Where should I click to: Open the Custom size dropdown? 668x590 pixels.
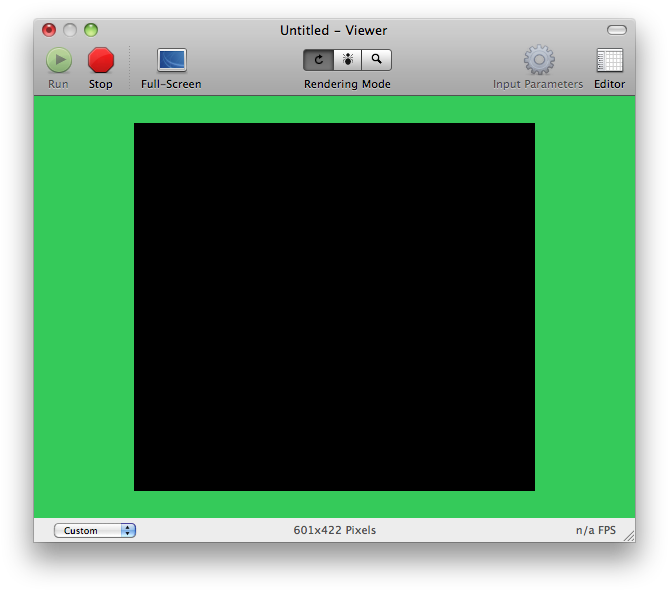[95, 530]
